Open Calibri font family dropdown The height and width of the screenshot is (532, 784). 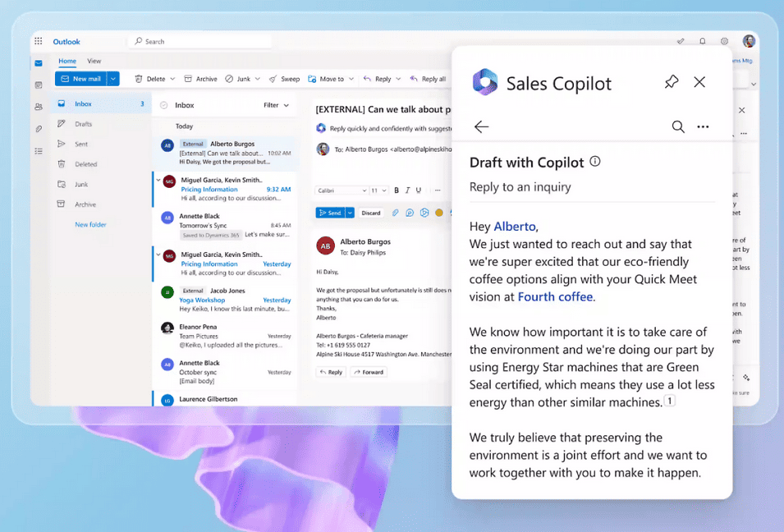click(x=342, y=190)
